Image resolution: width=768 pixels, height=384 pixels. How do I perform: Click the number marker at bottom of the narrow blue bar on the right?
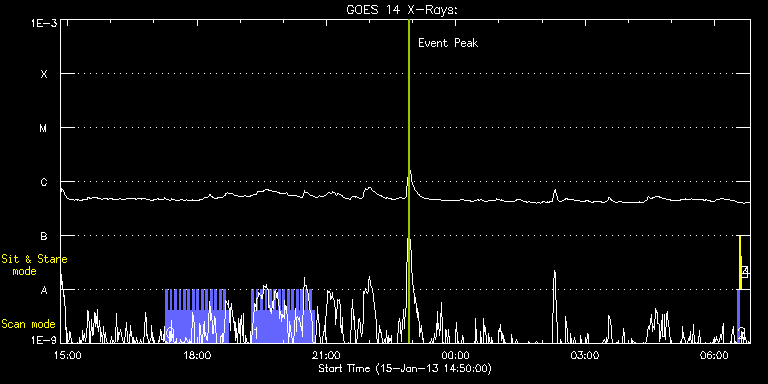(742, 333)
